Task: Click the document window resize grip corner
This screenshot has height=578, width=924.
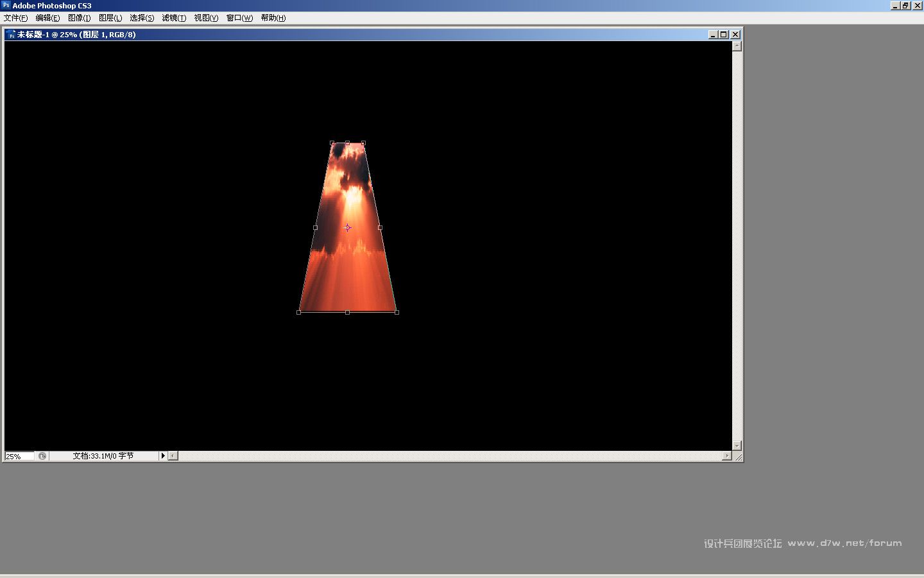Action: click(x=737, y=457)
